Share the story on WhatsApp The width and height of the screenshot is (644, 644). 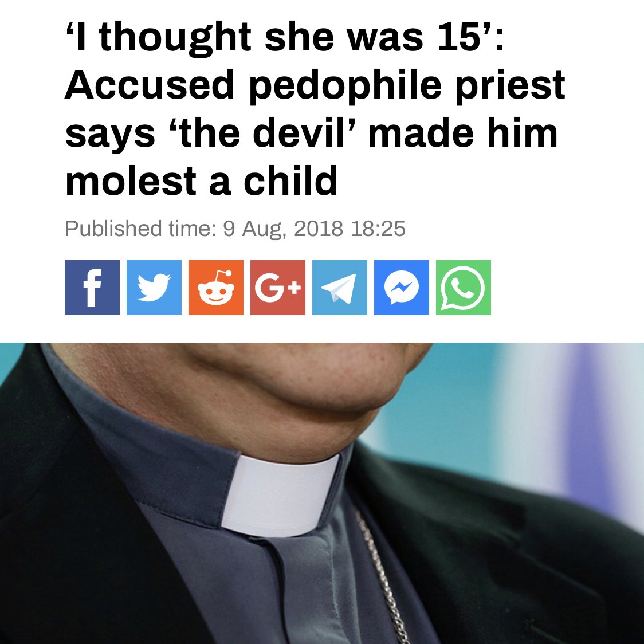(464, 288)
